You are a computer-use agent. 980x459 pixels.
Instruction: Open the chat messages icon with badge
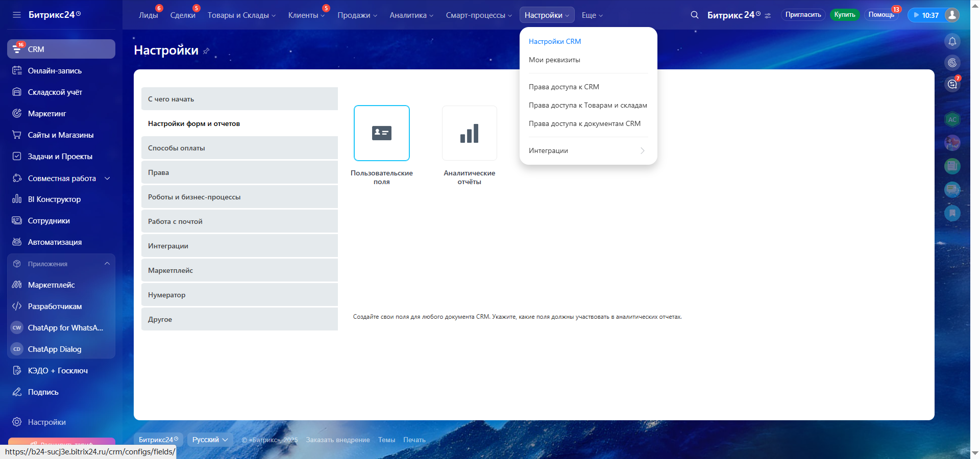coord(952,84)
